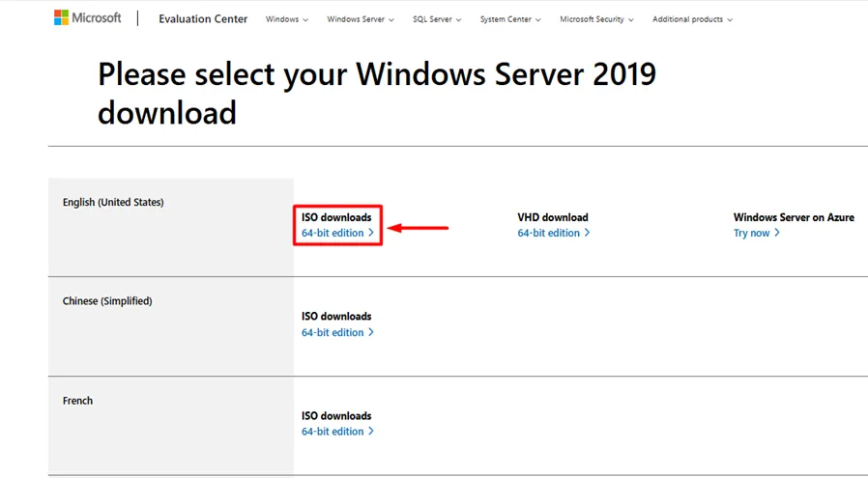The width and height of the screenshot is (868, 478).
Task: Select the Chinese (Simplified) language label
Action: [x=107, y=301]
